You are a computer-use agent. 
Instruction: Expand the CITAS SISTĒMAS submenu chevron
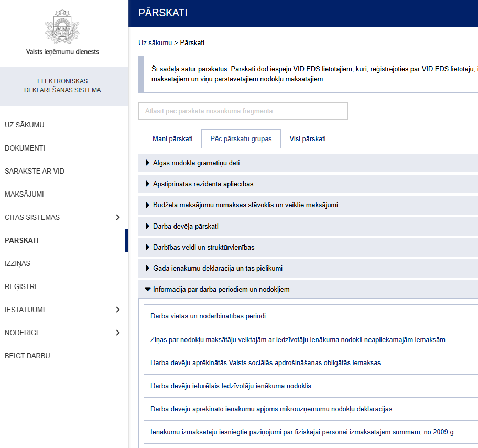click(118, 217)
